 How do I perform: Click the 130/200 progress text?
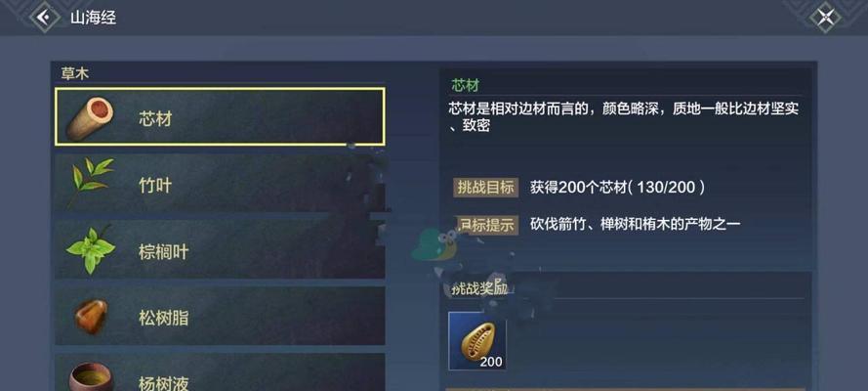[x=666, y=188]
